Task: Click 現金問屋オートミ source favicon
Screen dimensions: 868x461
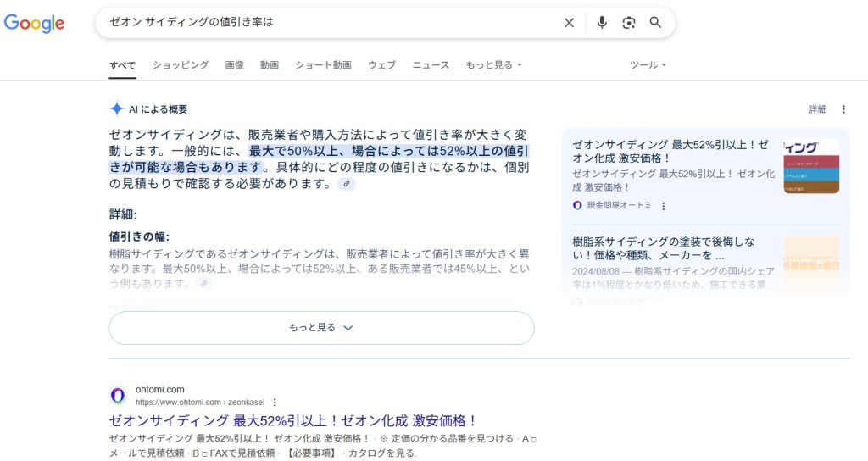Action: [577, 205]
